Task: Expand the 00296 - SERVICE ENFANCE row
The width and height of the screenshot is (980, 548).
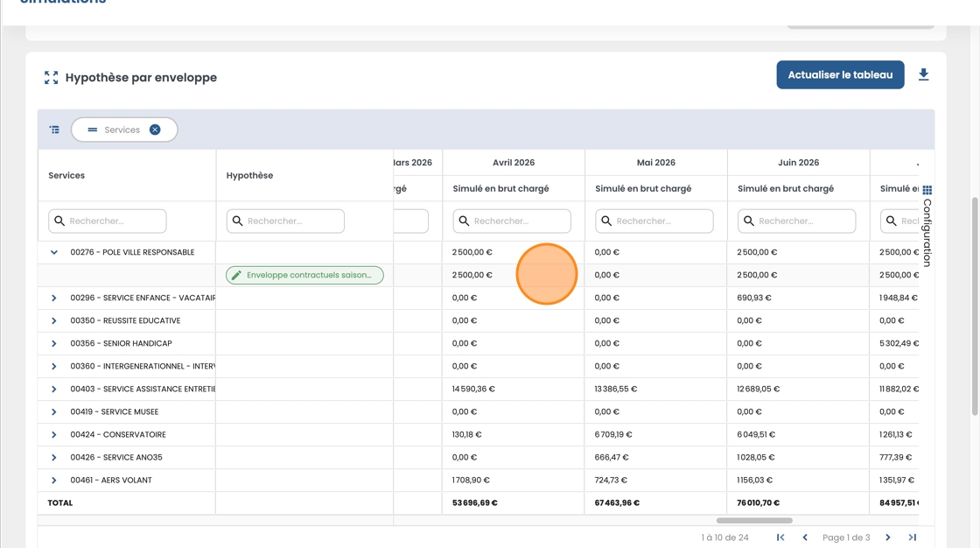Action: tap(54, 298)
